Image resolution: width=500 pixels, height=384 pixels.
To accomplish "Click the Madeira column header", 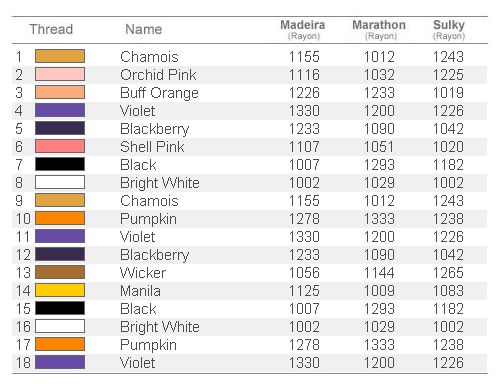I will tap(303, 30).
